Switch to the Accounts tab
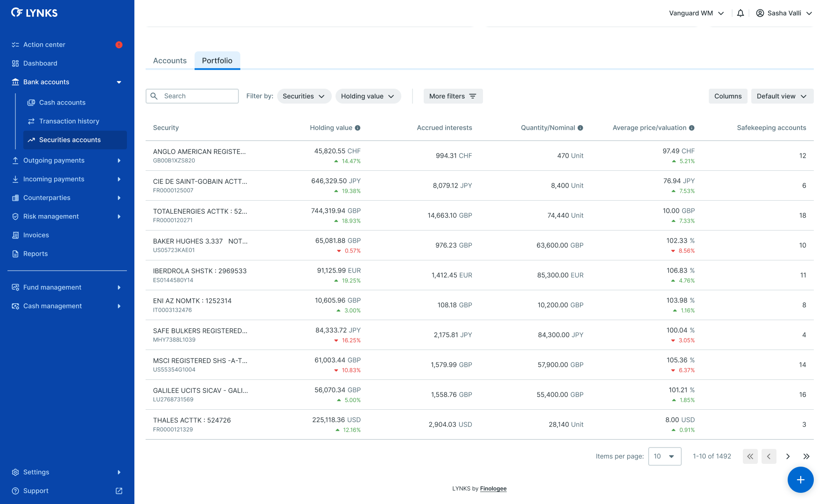825x504 pixels. [170, 61]
